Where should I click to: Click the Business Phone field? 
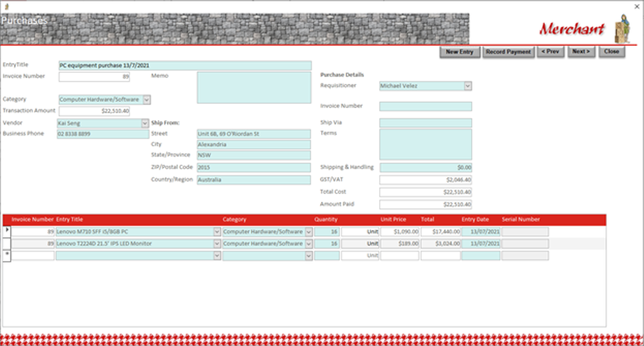click(102, 134)
